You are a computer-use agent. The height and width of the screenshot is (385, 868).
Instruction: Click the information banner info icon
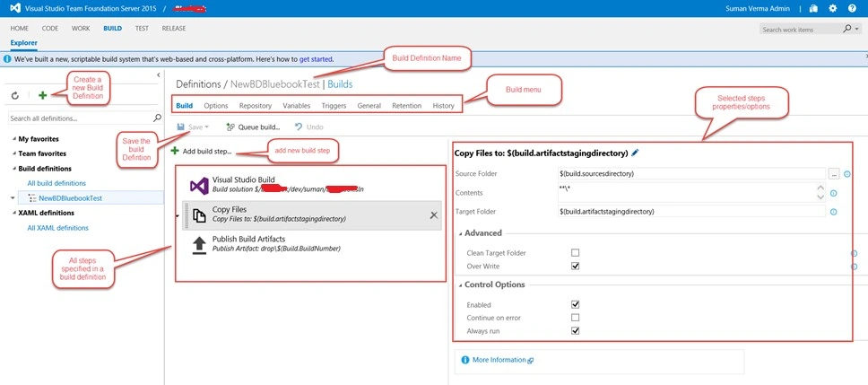(x=7, y=58)
